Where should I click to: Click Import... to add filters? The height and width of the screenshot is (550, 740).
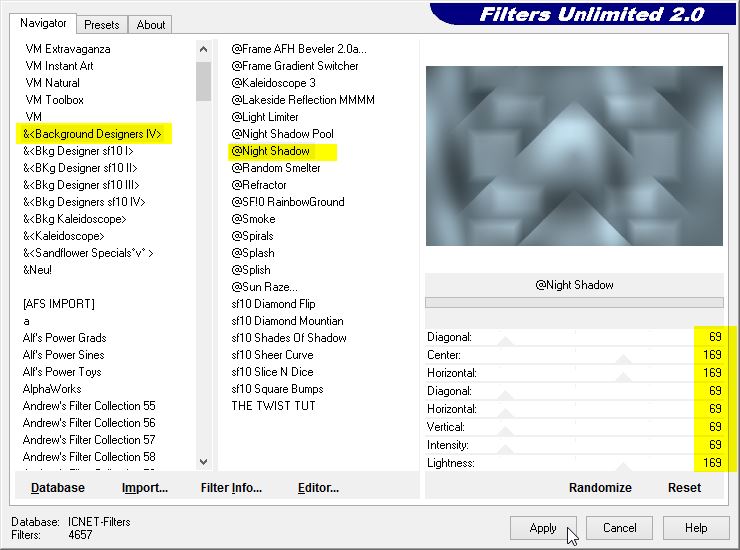tap(145, 488)
